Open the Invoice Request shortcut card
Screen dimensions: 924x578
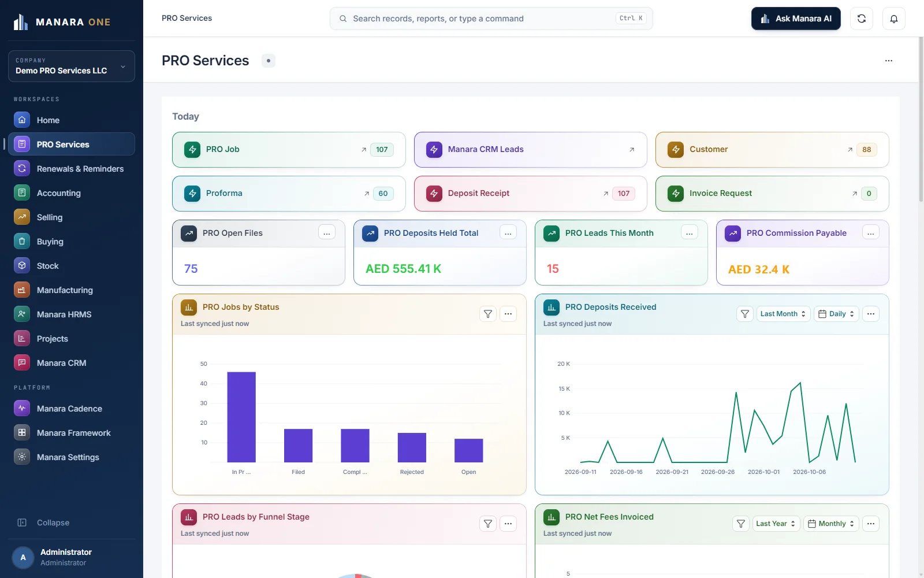point(772,194)
